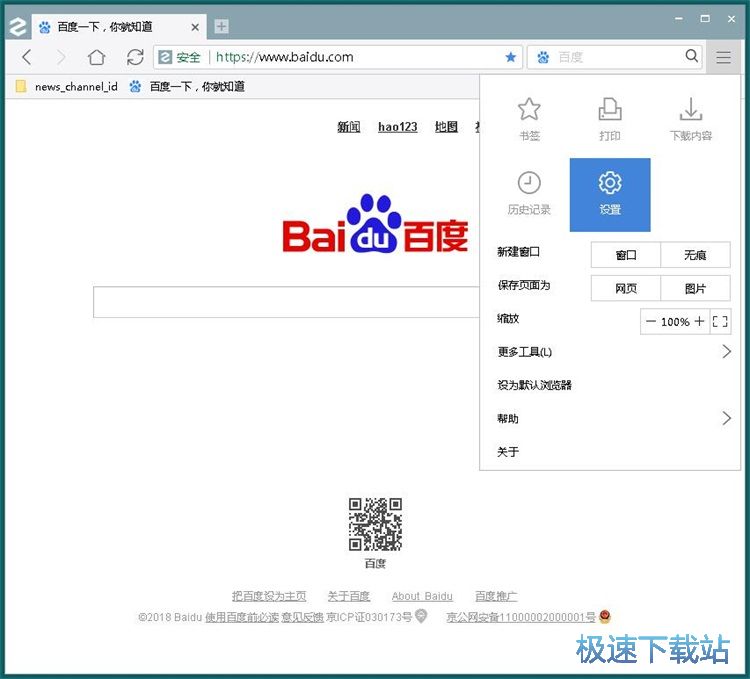
Task: Open the 地图 link
Action: point(446,127)
